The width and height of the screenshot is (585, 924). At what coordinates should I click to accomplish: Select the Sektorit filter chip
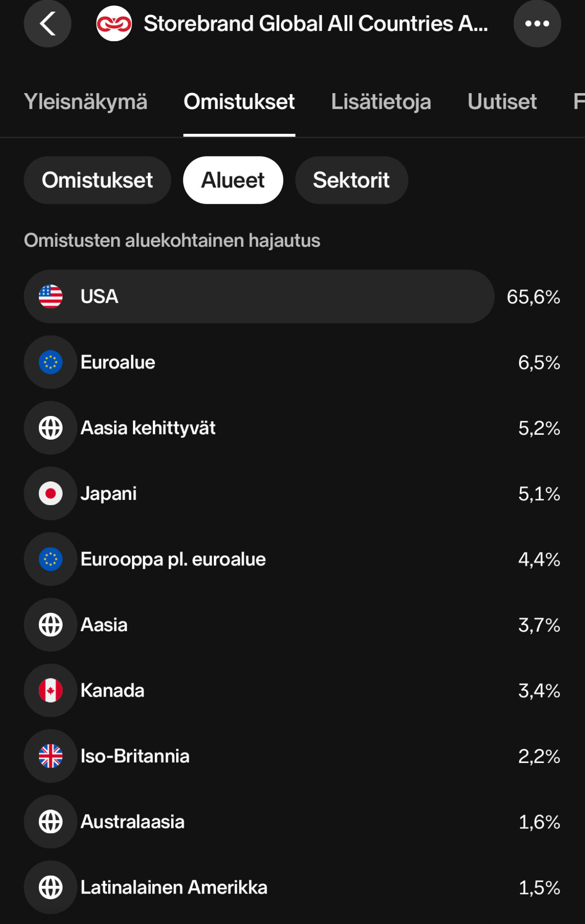click(x=352, y=180)
